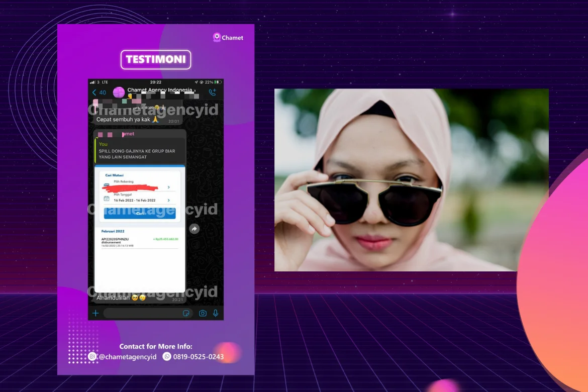Tap the microphone icon for voice message

[x=215, y=313]
